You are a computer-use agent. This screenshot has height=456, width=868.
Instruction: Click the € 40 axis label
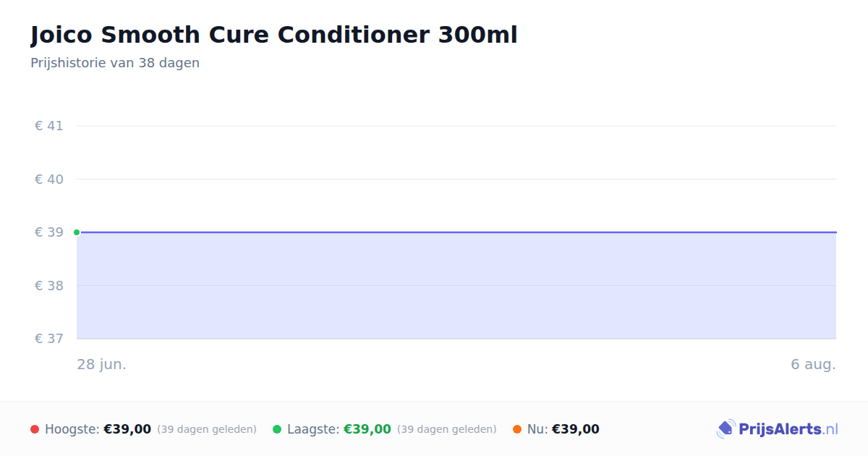[x=49, y=179]
